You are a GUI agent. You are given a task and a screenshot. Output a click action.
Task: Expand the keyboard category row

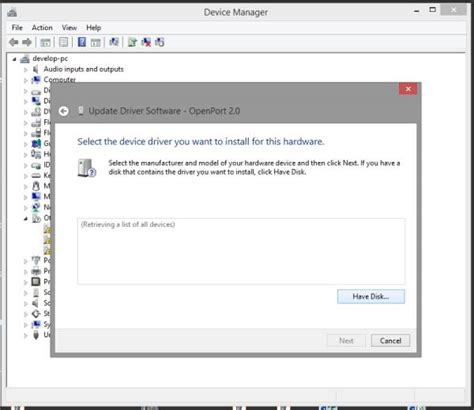25,176
